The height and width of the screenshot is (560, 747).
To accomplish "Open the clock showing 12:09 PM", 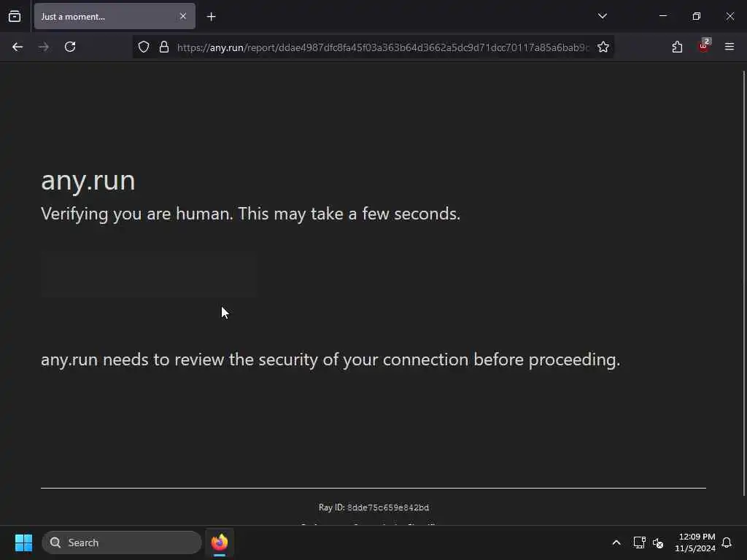I will coord(695,542).
